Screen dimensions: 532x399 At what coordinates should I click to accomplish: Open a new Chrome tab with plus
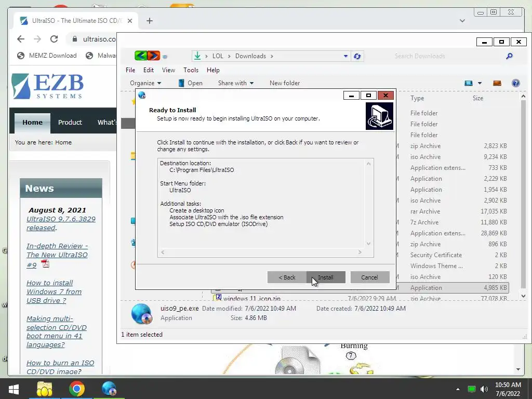150,21
